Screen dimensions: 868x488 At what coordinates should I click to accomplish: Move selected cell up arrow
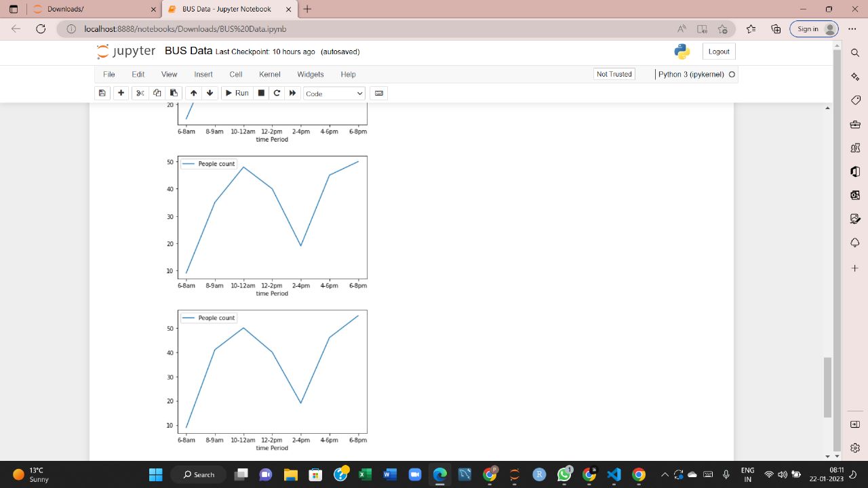193,93
